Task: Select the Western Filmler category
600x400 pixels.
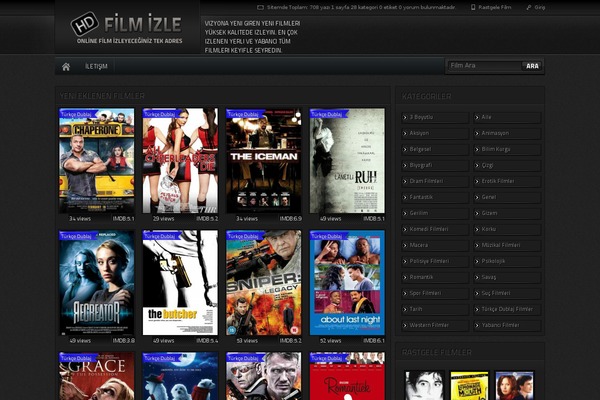Action: click(435, 325)
